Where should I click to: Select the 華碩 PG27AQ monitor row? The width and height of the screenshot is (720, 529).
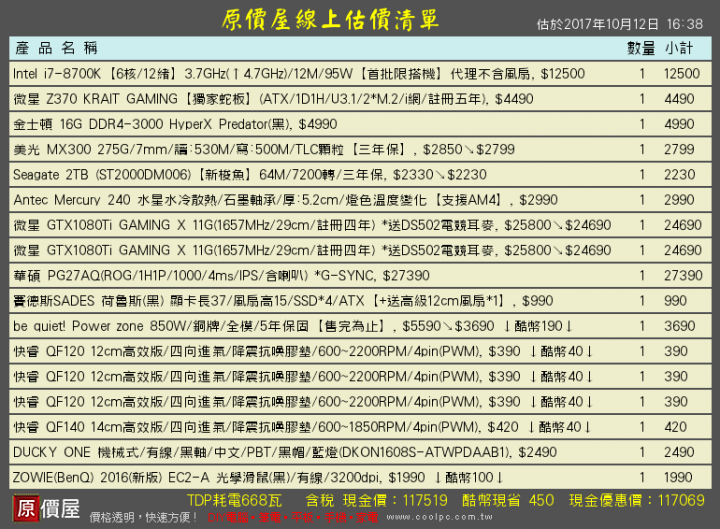pos(360,276)
